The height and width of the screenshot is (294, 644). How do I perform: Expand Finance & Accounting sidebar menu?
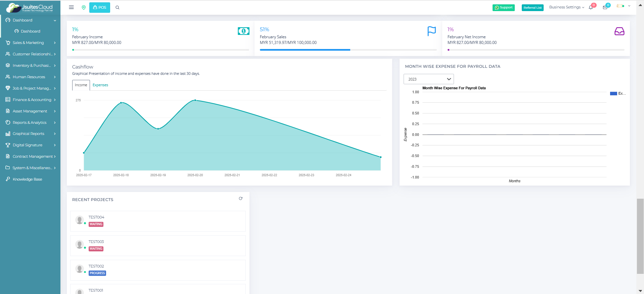coord(31,100)
